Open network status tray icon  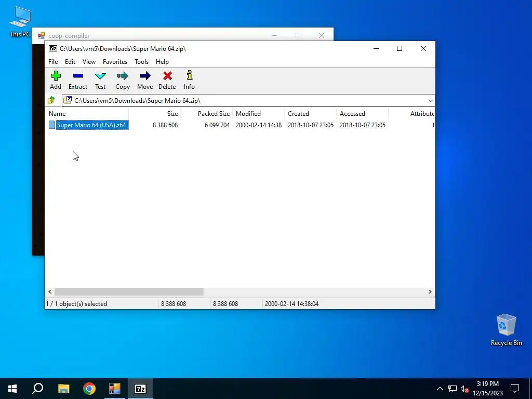tap(453, 389)
